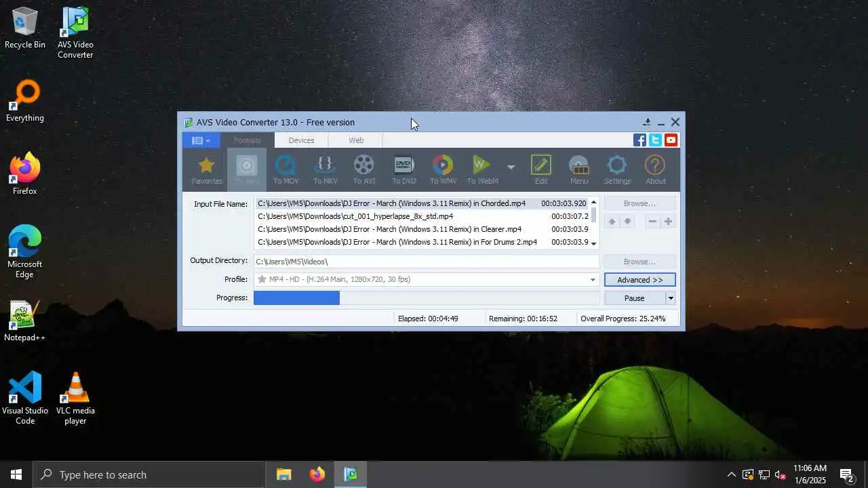Select the To MP4 format button
Viewport: 868px width, 488px height.
(247, 169)
